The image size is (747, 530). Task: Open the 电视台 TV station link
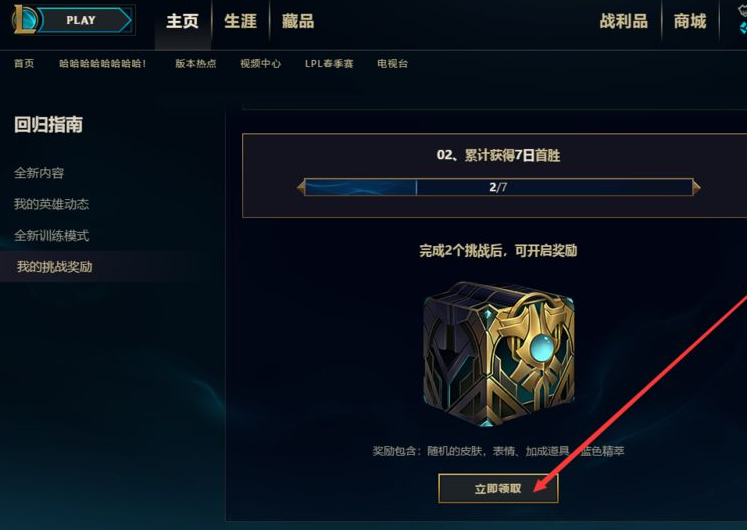tap(393, 63)
